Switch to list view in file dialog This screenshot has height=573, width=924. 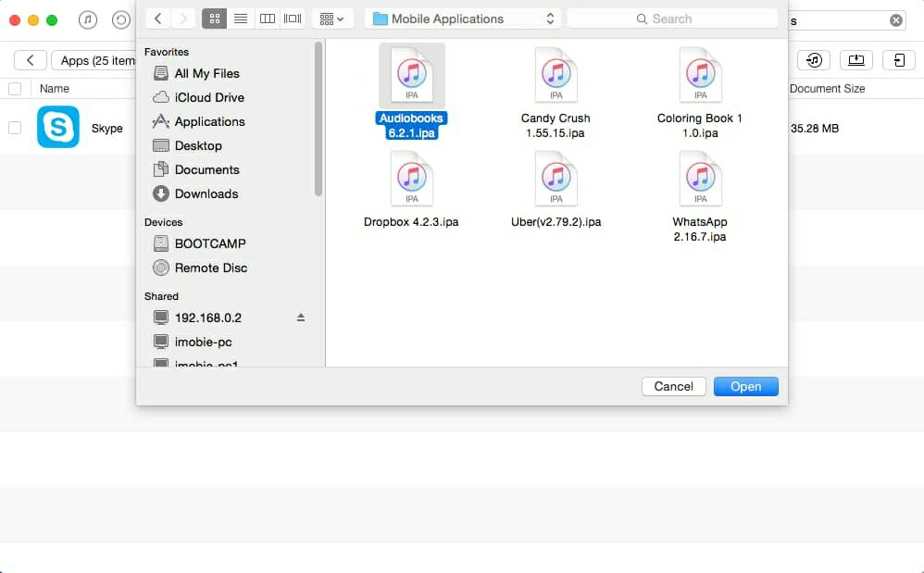tap(241, 19)
